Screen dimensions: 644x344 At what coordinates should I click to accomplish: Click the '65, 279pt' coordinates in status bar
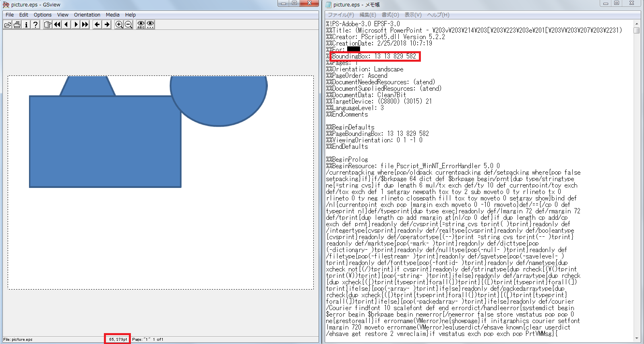click(x=118, y=340)
